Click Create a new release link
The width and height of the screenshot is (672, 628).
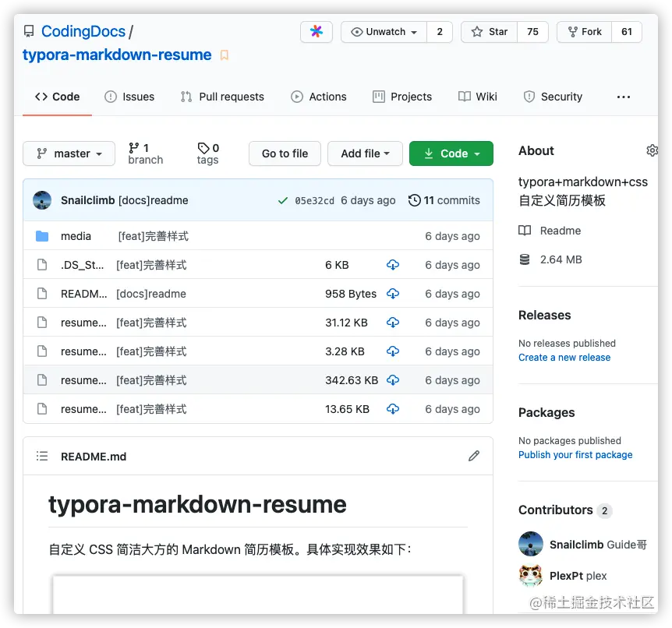564,358
